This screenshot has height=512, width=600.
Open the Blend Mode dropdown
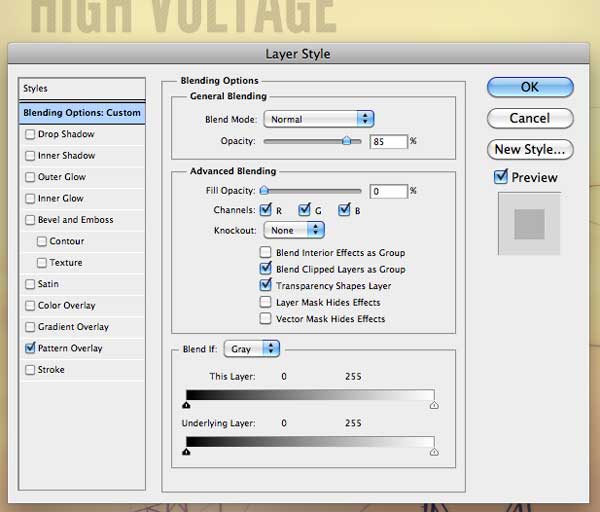click(319, 119)
